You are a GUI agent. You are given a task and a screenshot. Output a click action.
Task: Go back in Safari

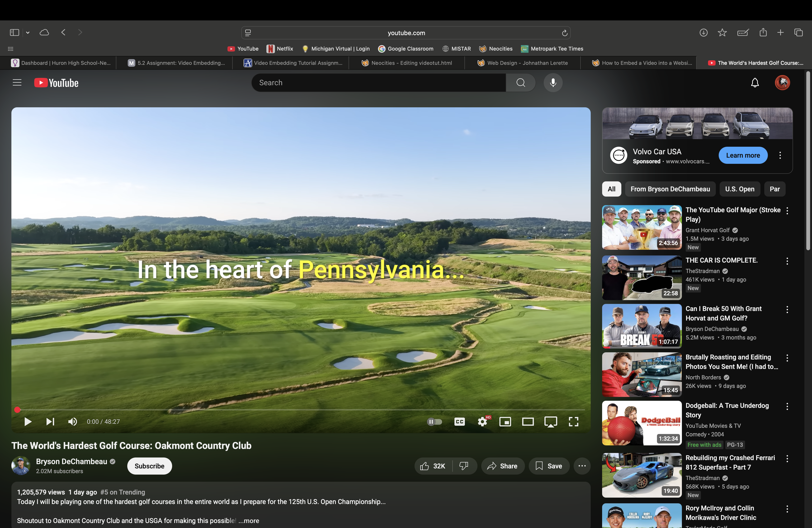pos(63,32)
